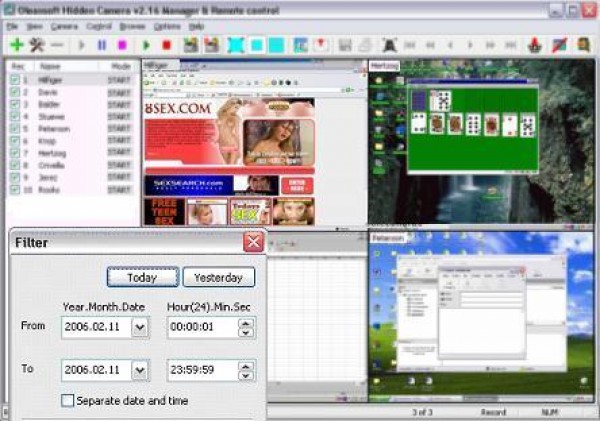This screenshot has height=421, width=600.
Task: Close the Filter dialog with the red X
Action: (253, 242)
